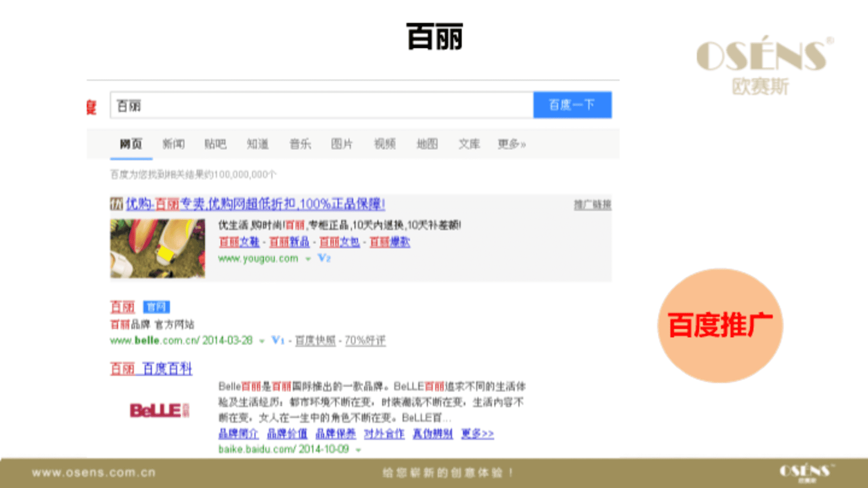Click the OSÉNS 欧赛斯 logo at top right
Image resolution: width=868 pixels, height=488 pixels.
765,66
